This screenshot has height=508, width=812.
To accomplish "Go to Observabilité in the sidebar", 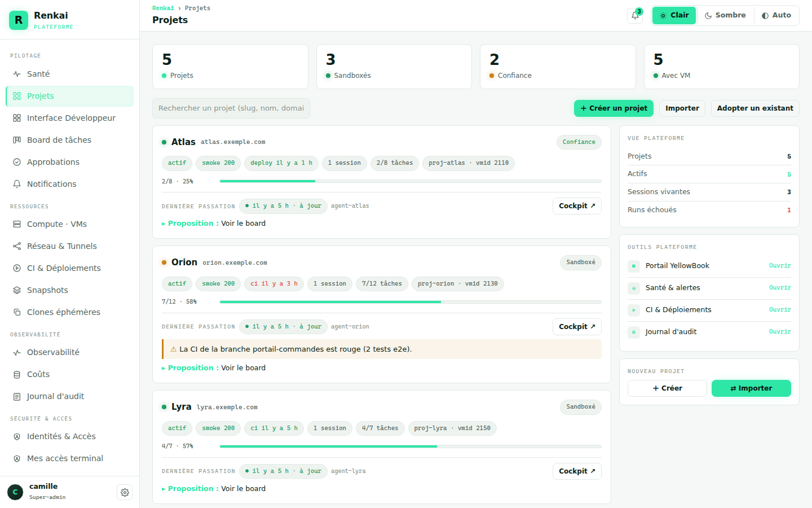I will pos(70,352).
